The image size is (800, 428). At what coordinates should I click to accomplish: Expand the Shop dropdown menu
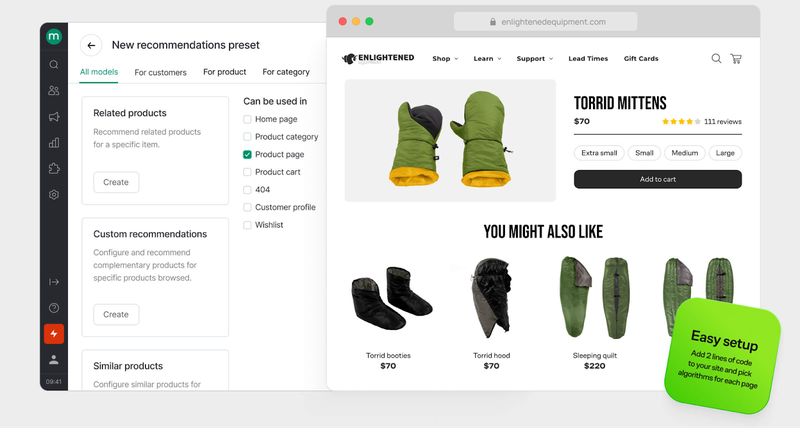tap(445, 59)
